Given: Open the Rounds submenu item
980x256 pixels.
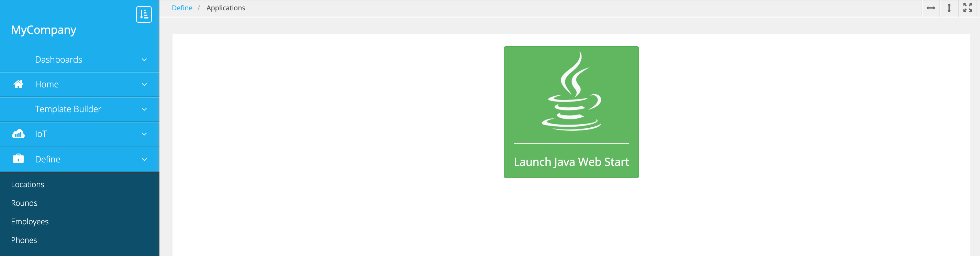Looking at the screenshot, I should tap(24, 203).
